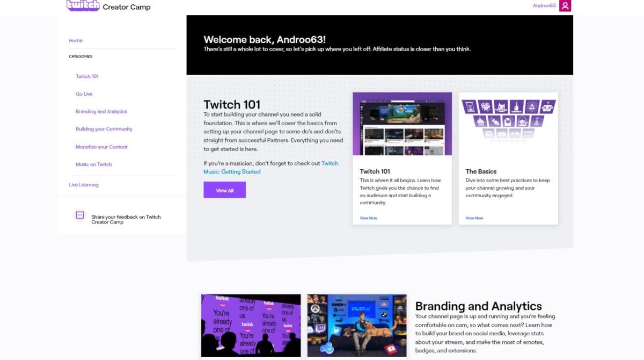Screen dimensions: 644x360
Task: Open Music on Twitch category
Action: click(94, 164)
